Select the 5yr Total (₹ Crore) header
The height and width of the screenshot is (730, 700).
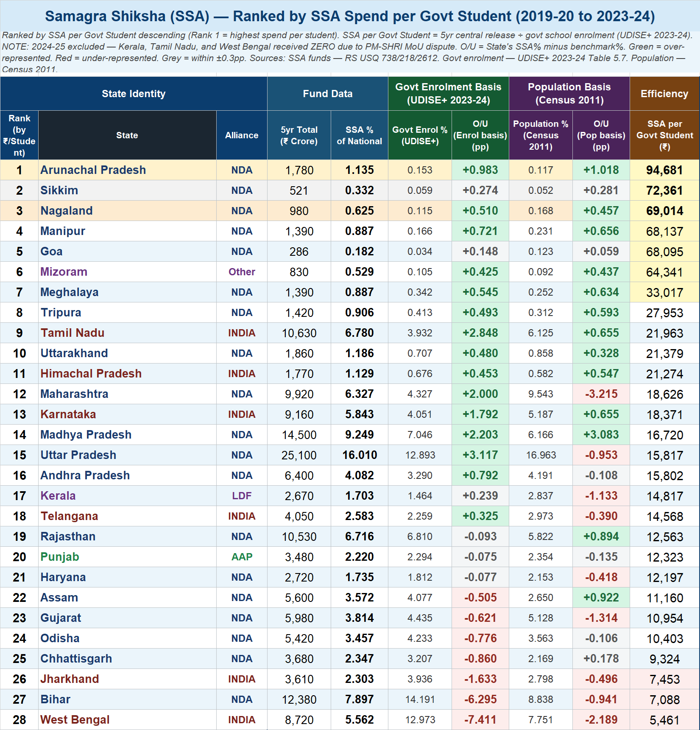(x=298, y=135)
